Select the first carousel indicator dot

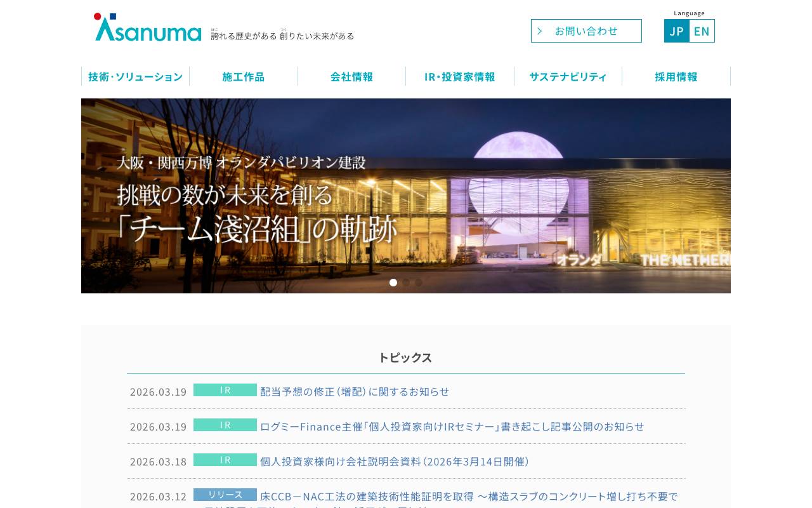coord(393,283)
